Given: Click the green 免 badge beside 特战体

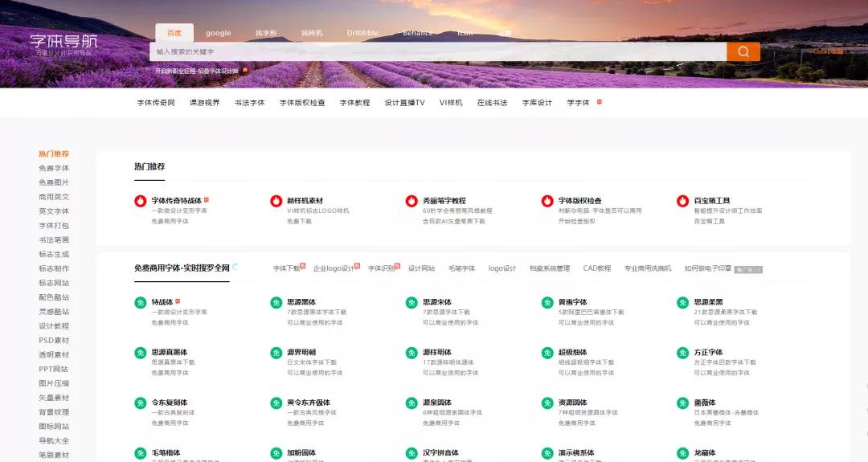Looking at the screenshot, I should pyautogui.click(x=141, y=302).
